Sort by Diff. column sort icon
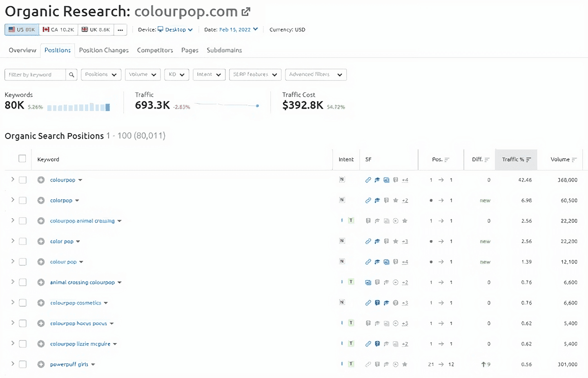This screenshot has width=588, height=378. pos(487,160)
